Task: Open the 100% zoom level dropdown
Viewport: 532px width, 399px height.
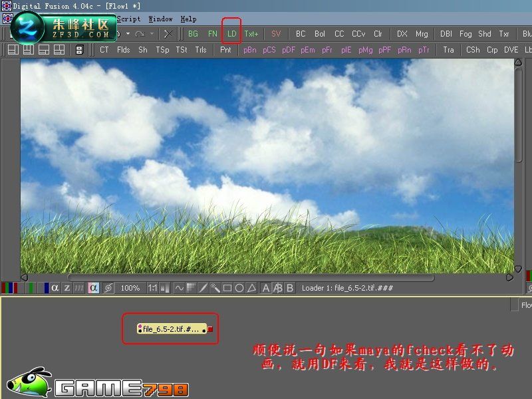Action: point(130,288)
